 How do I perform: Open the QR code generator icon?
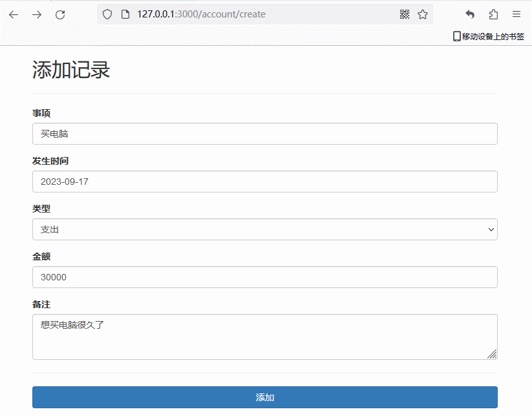click(x=405, y=14)
